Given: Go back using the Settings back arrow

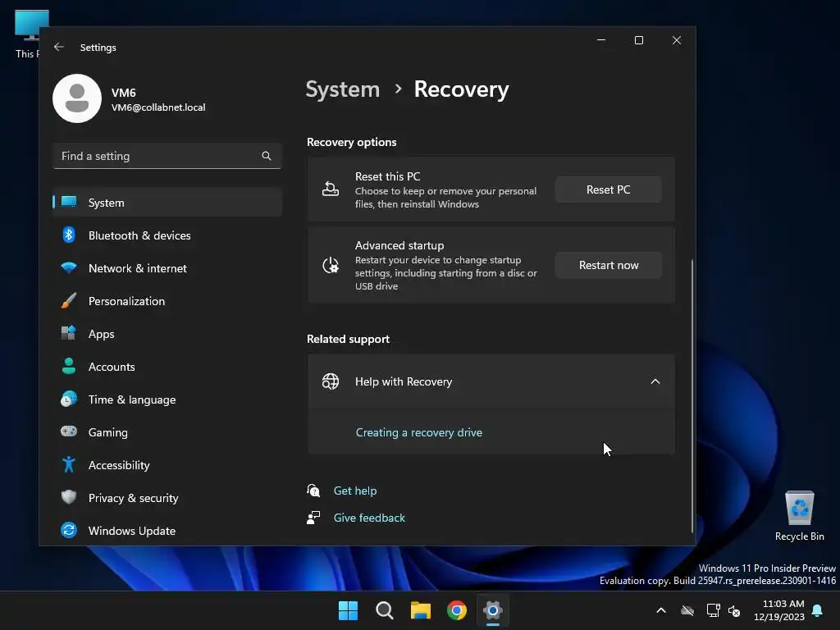Looking at the screenshot, I should pos(59,47).
